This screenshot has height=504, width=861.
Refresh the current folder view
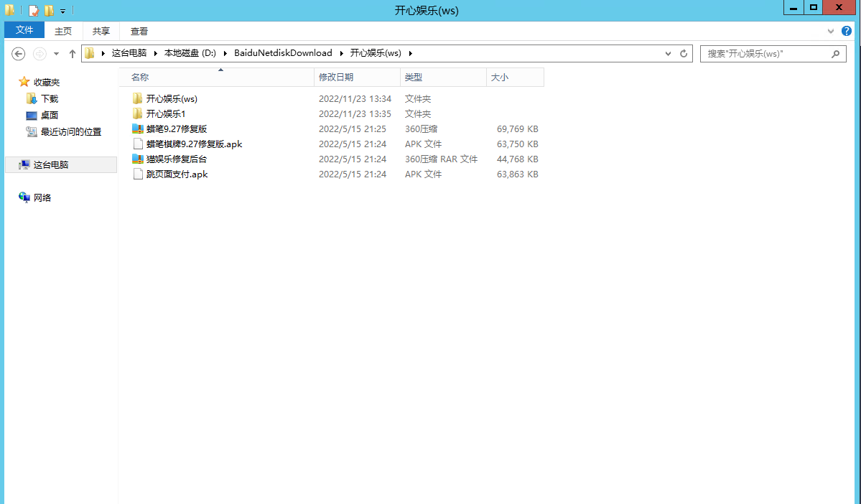(684, 54)
